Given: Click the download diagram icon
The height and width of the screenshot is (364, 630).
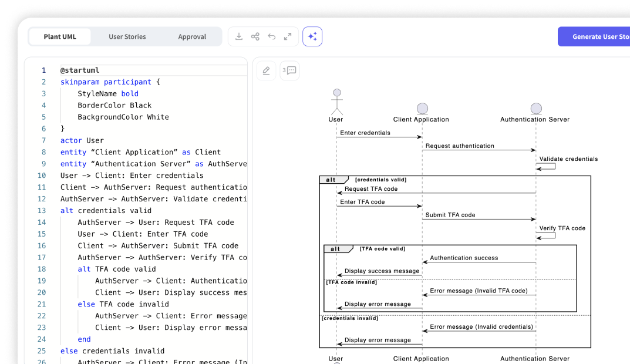Looking at the screenshot, I should 239,36.
